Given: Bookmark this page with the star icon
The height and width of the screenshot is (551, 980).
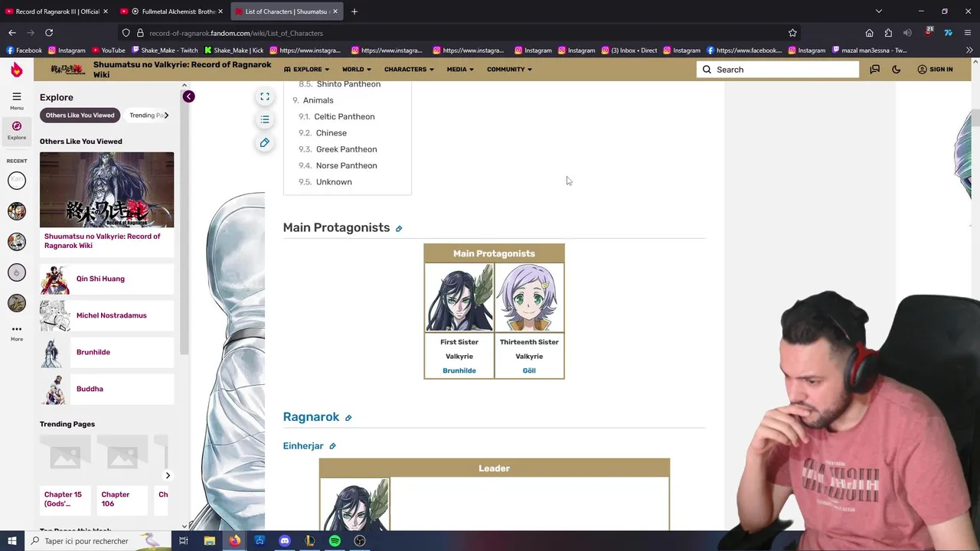Looking at the screenshot, I should tap(792, 33).
